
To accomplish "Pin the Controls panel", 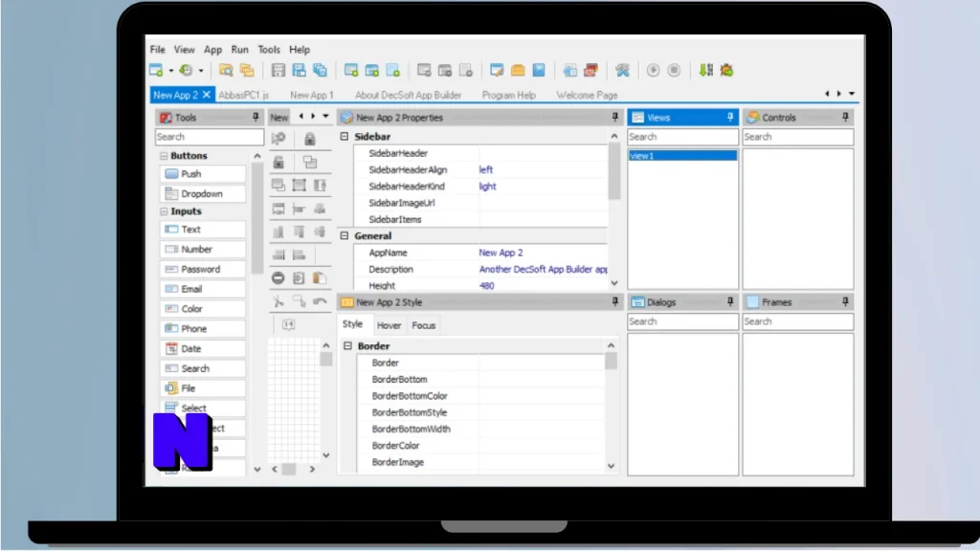I will (x=845, y=117).
